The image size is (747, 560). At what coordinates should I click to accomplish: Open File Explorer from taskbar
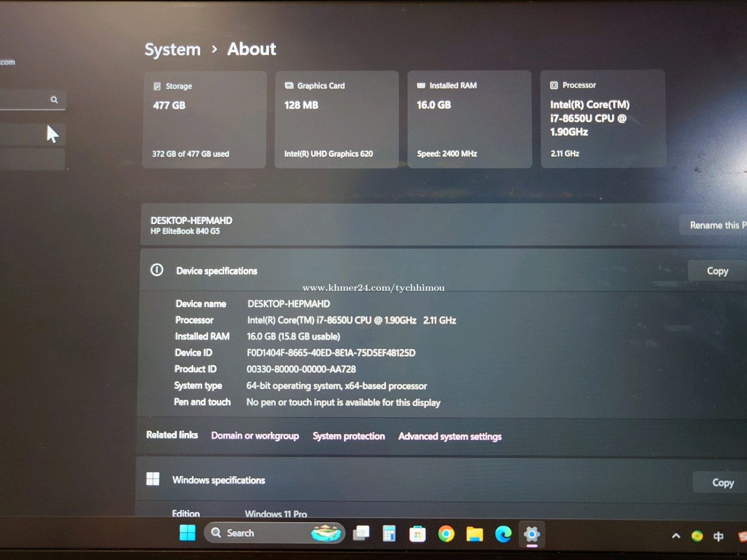pos(475,535)
